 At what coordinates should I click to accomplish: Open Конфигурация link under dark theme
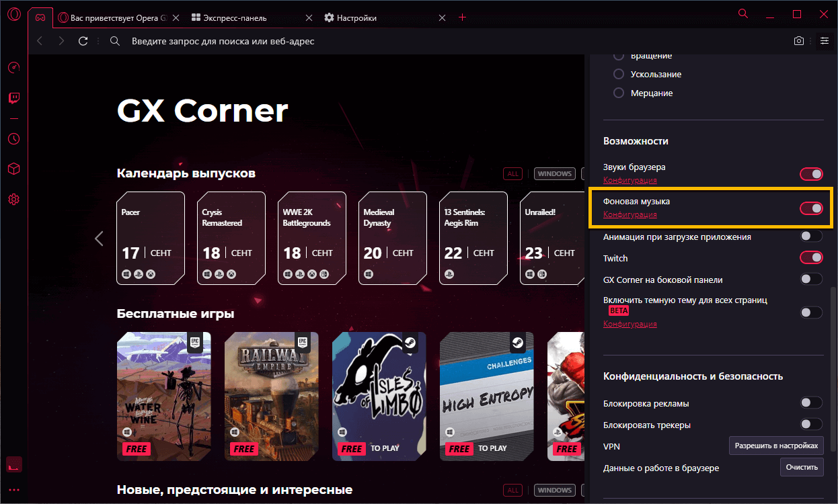[630, 324]
